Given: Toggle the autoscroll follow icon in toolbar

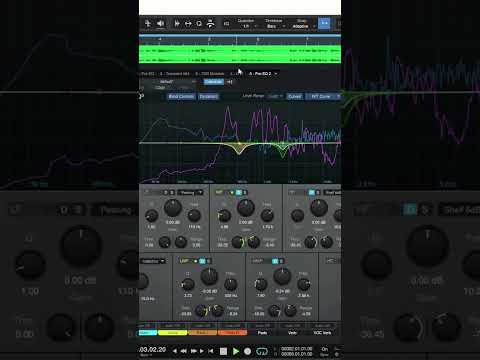Looking at the screenshot, I should point(210,23).
